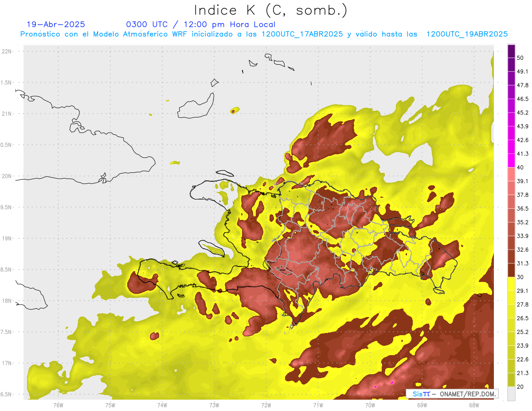
Task: Select valid-until time "1200UTC_19ABR2025"
Action: (467, 34)
